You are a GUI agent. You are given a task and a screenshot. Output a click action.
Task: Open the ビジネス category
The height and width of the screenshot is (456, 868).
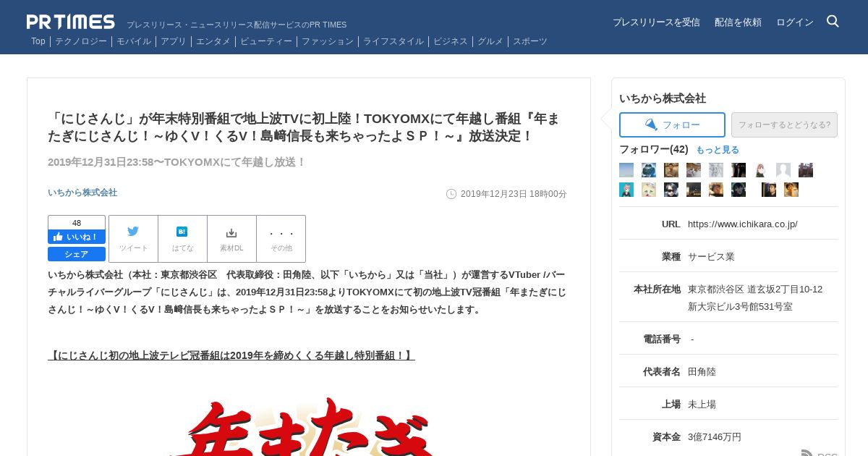pos(451,41)
